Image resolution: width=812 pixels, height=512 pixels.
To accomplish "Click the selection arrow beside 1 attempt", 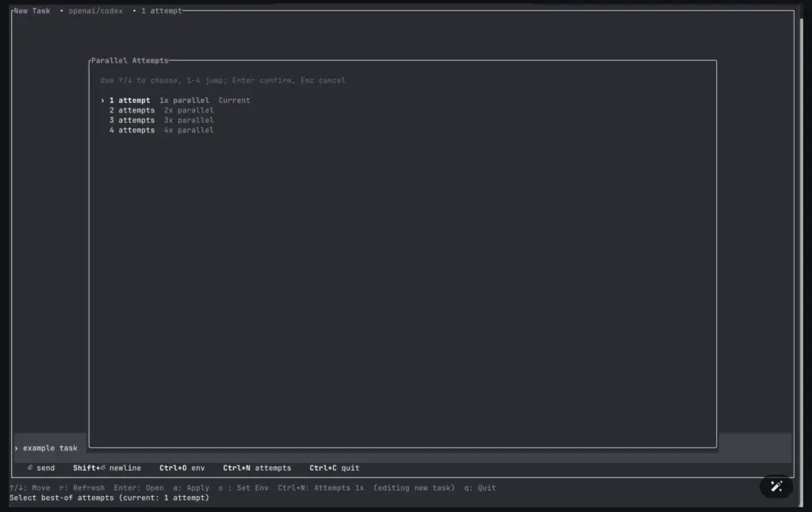I will coord(103,101).
